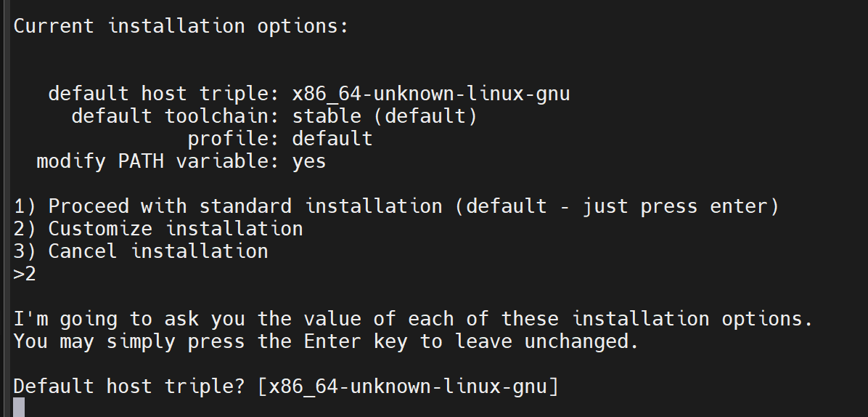
Task: Click the blinking terminal cursor block
Action: point(19,407)
